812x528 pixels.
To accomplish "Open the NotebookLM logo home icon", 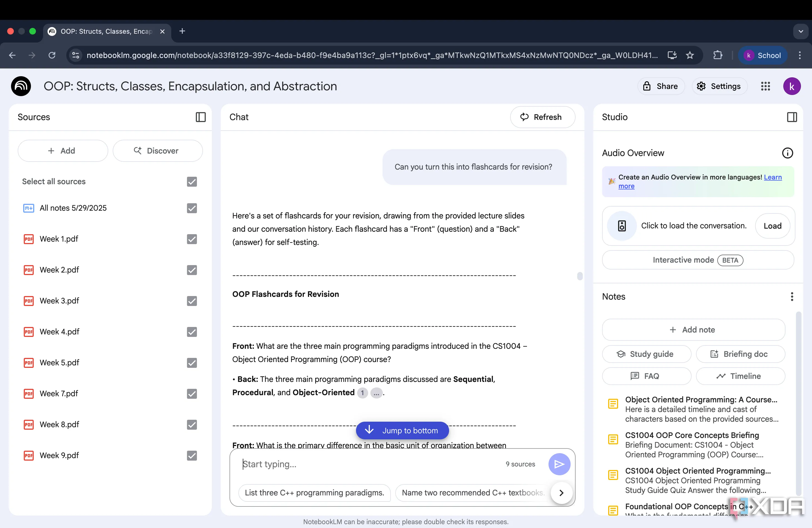I will point(21,86).
